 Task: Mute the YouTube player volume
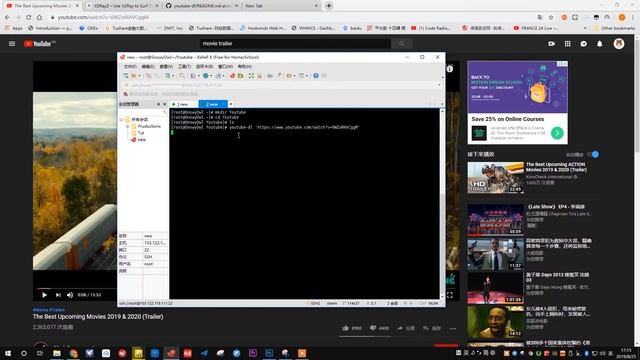(x=70, y=295)
